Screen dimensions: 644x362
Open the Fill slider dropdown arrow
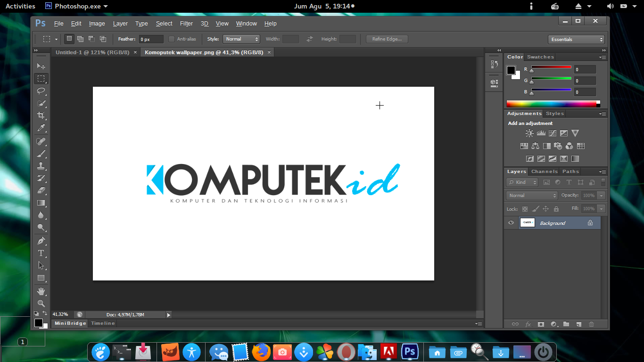(602, 208)
